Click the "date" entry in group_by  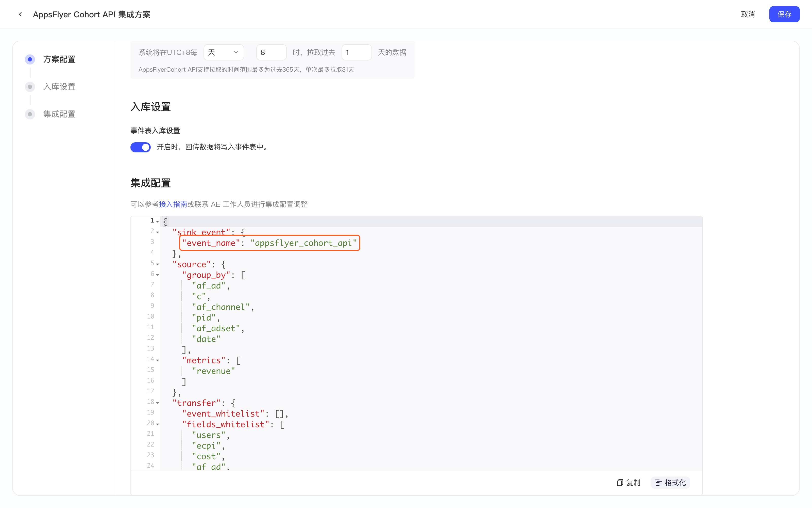coord(206,339)
